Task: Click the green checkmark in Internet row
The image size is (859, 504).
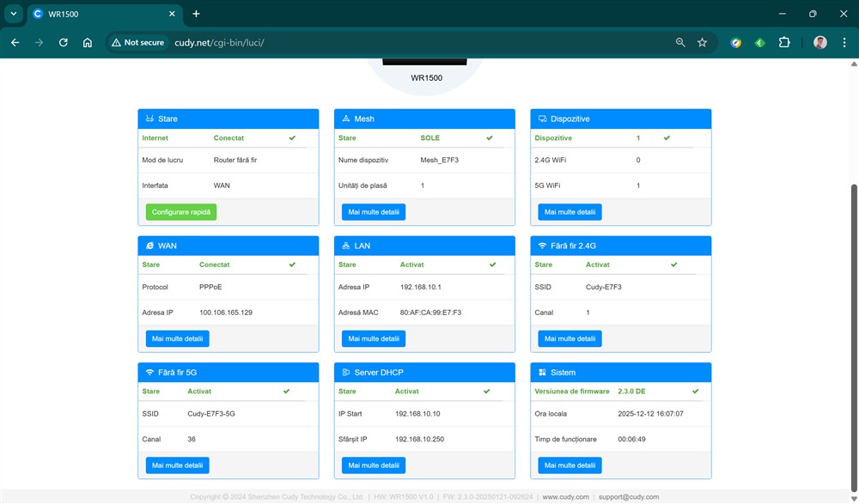Action: 292,137
